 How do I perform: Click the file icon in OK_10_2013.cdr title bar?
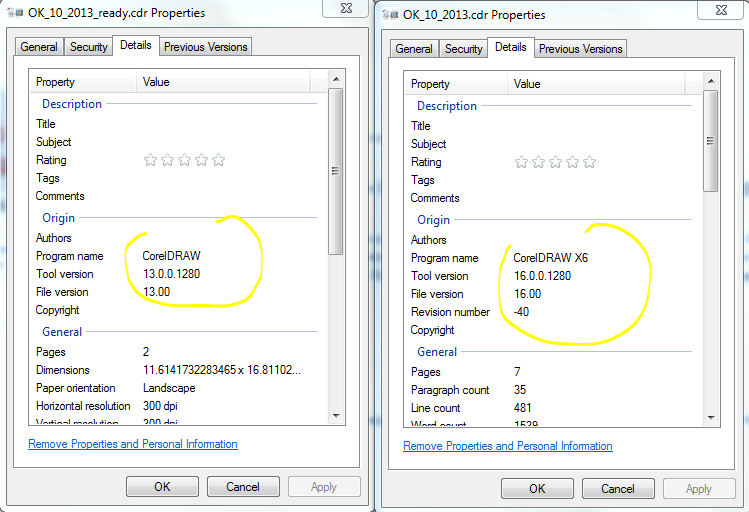(x=390, y=15)
